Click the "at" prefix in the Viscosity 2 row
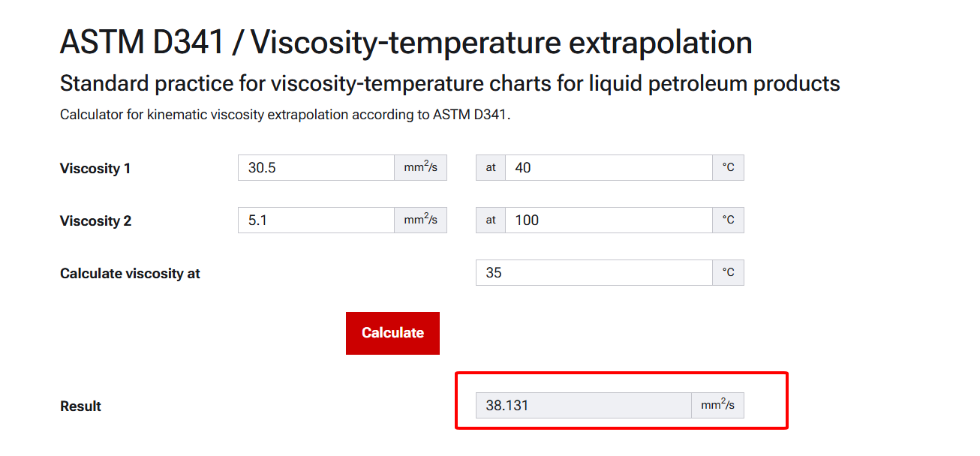This screenshot has width=980, height=456. tap(491, 220)
